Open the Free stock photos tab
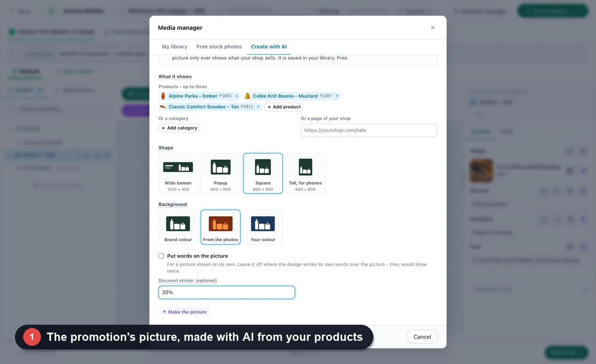Screen dimensions: 596x364 click(x=219, y=47)
